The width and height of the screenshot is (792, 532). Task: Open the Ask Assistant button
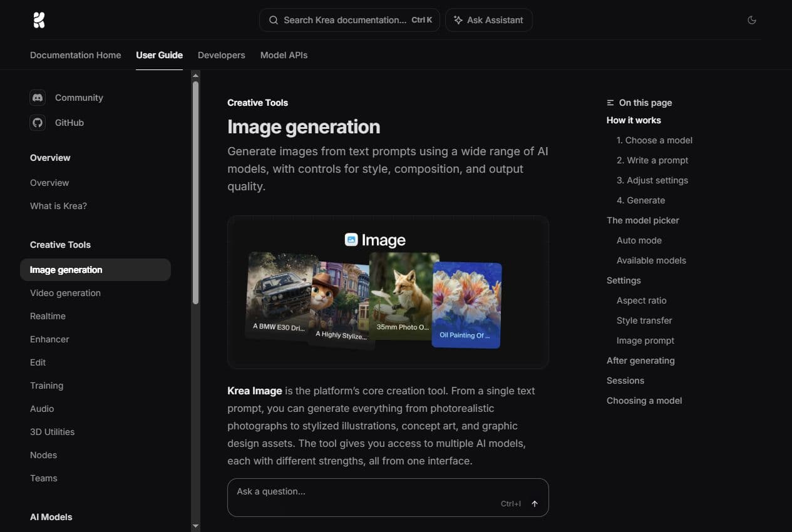pos(489,20)
